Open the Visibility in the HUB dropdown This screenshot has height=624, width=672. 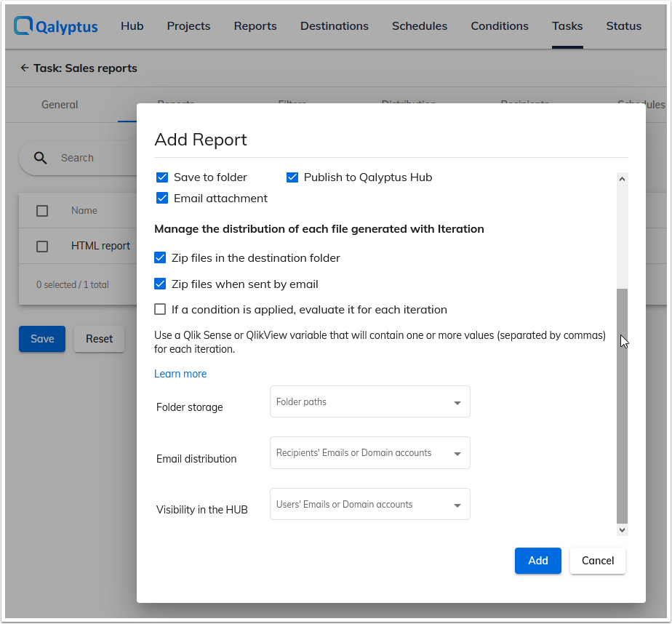tap(369, 504)
